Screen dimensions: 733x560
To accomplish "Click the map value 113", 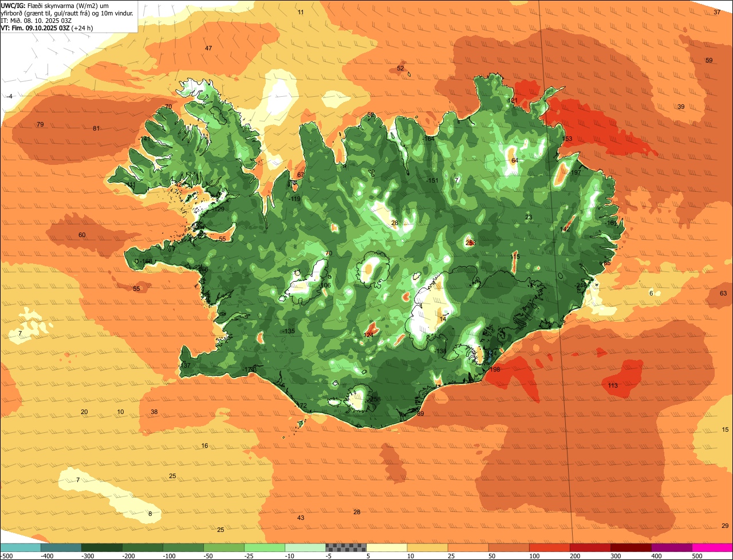I will (613, 385).
